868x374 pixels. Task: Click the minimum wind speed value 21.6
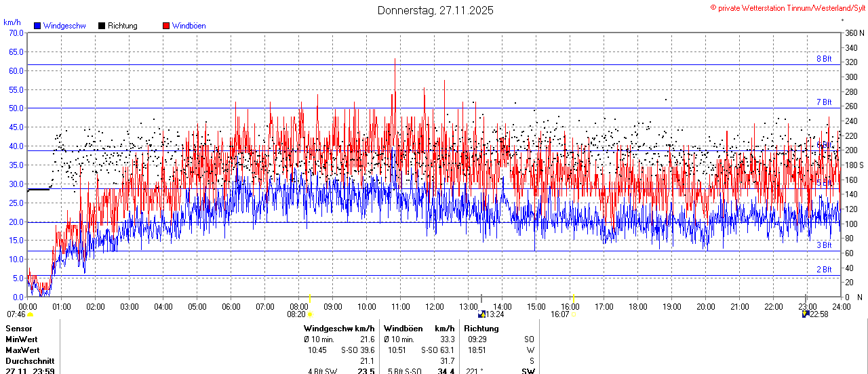coord(367,339)
